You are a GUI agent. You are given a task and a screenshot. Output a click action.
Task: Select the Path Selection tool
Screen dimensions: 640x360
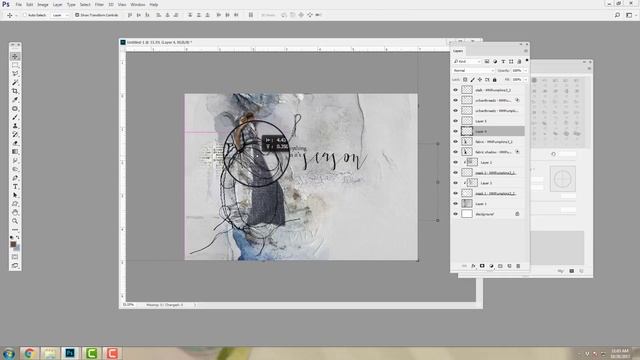15,195
